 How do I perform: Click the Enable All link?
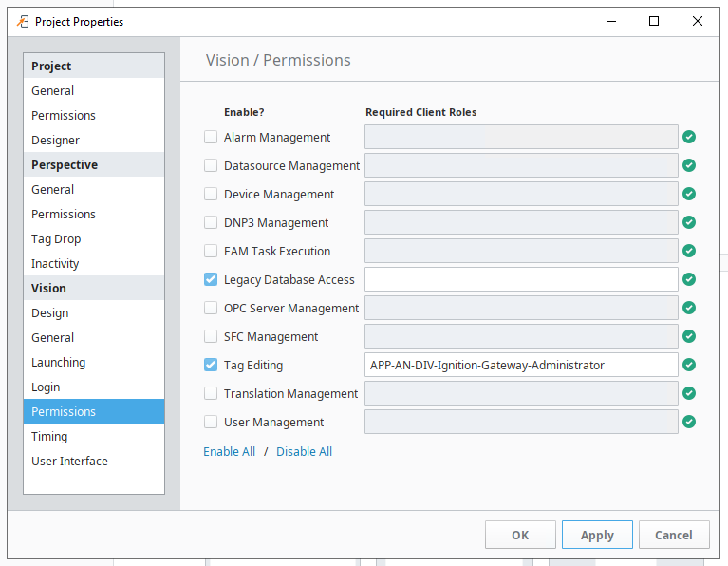tap(229, 451)
